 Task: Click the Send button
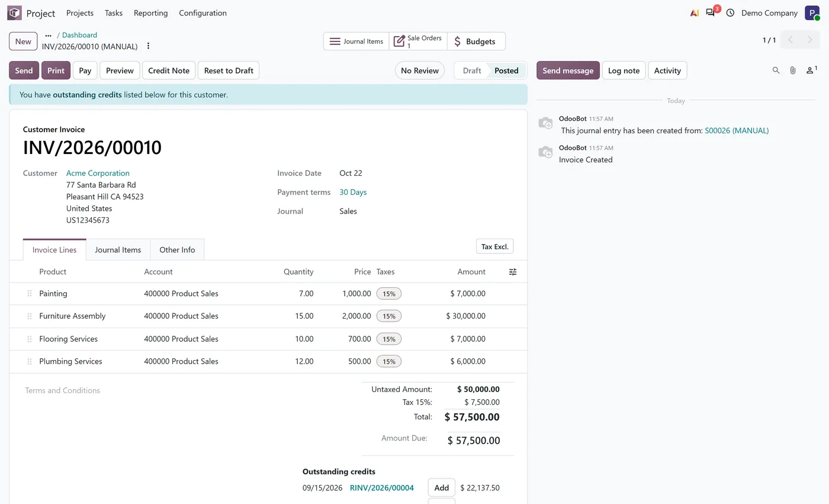tap(24, 70)
